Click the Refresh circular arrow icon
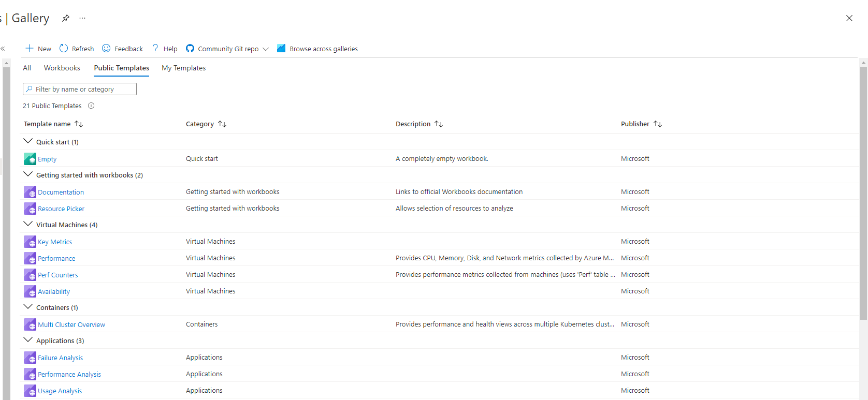The height and width of the screenshot is (400, 868). tap(64, 48)
